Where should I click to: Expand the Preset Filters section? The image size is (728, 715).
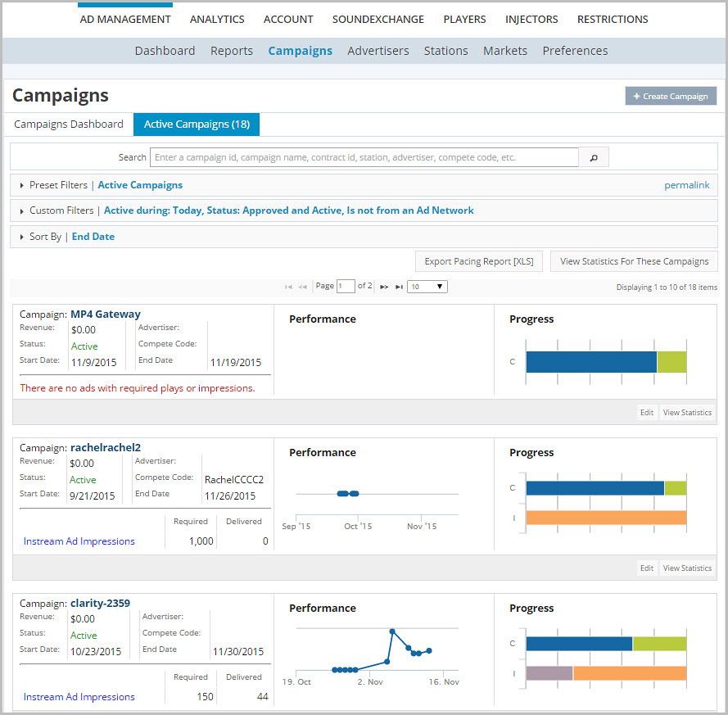[x=21, y=185]
